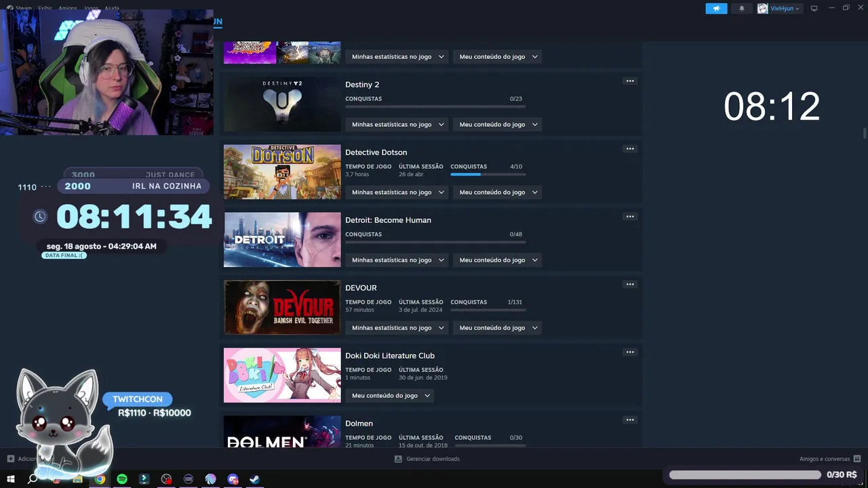This screenshot has width=868, height=488.
Task: Expand 'Meu conteúdo do jogo' for Detective Dotson
Action: point(498,192)
